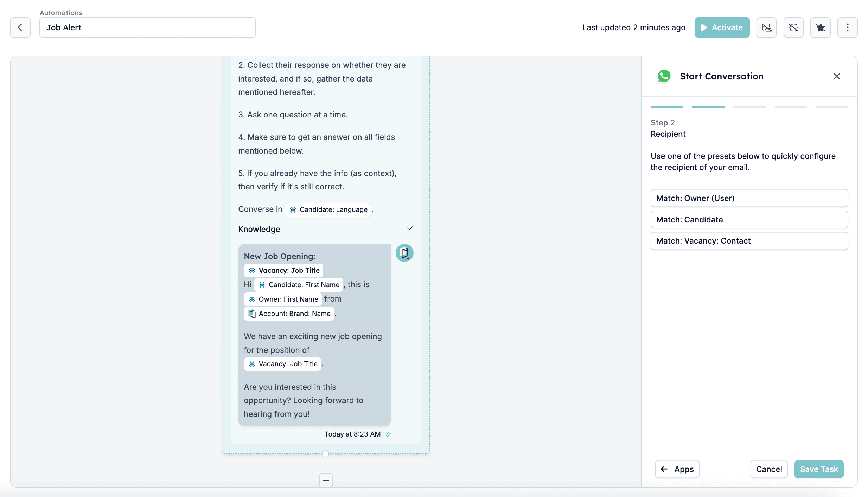Click the WhatsApp logo in panel header
Viewport: 868px width, 497px height.
[x=664, y=76]
